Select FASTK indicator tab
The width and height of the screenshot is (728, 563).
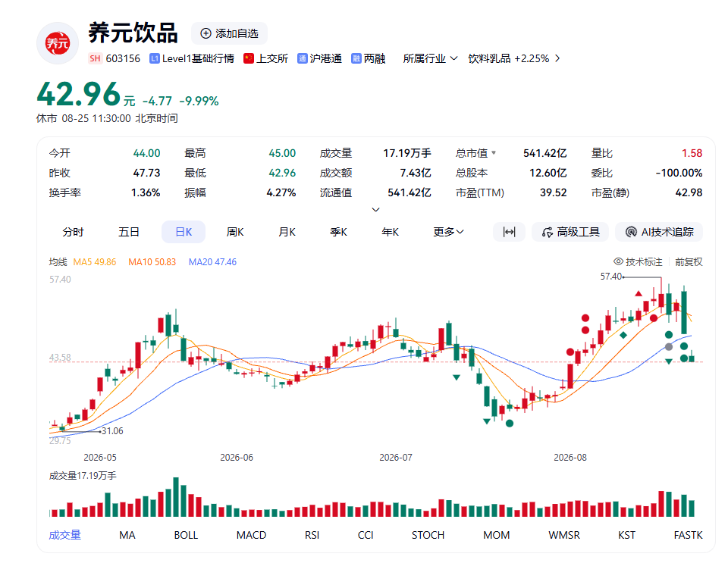pos(688,535)
